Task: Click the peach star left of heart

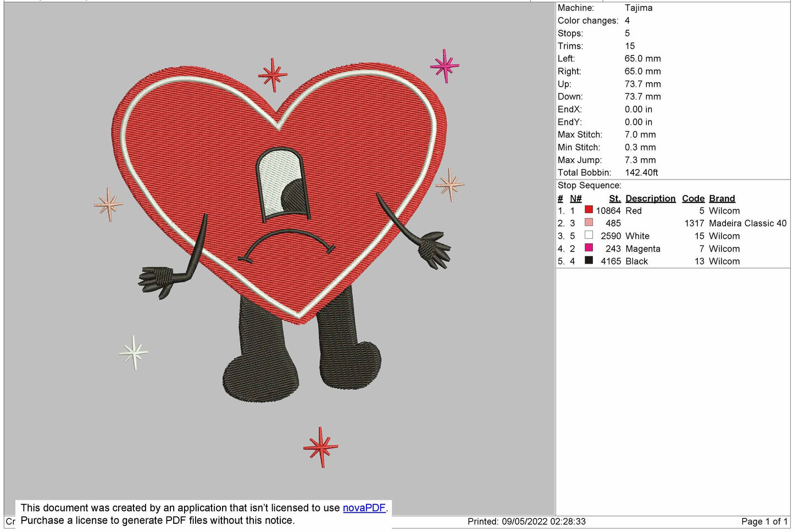Action: [108, 204]
